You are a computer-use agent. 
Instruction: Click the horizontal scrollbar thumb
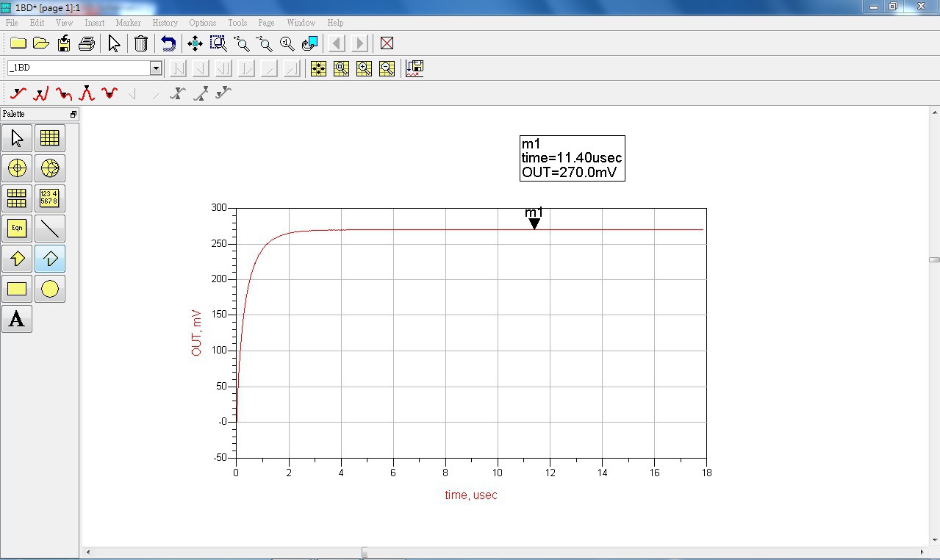tap(364, 553)
